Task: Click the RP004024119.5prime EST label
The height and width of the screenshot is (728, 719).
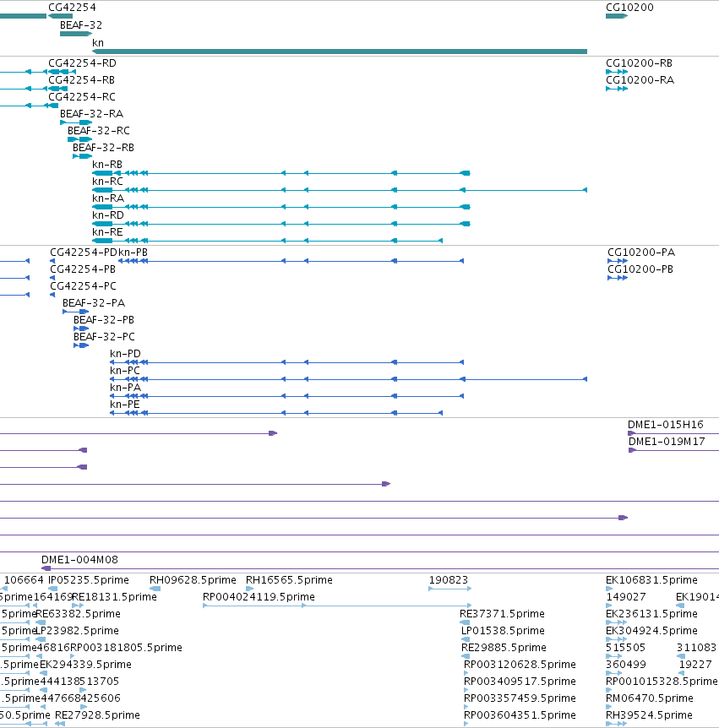Action: (x=259, y=596)
